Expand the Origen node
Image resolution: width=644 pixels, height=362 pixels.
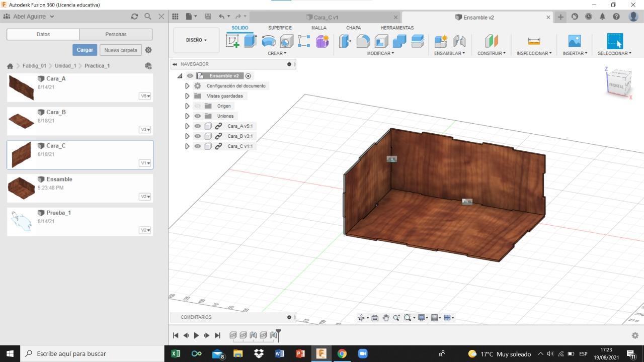pyautogui.click(x=187, y=106)
